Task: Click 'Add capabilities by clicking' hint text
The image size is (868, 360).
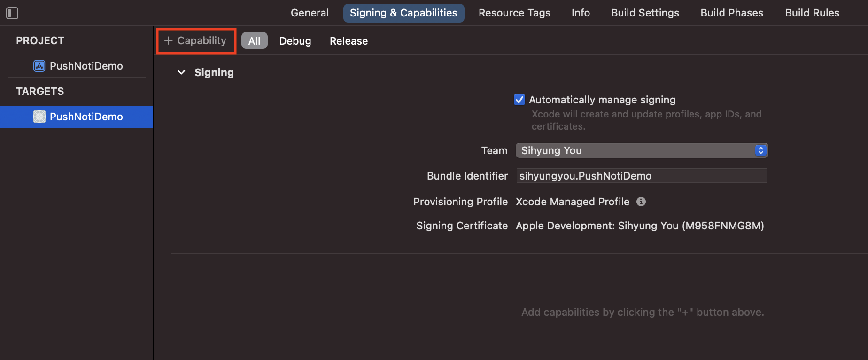Action: point(643,312)
